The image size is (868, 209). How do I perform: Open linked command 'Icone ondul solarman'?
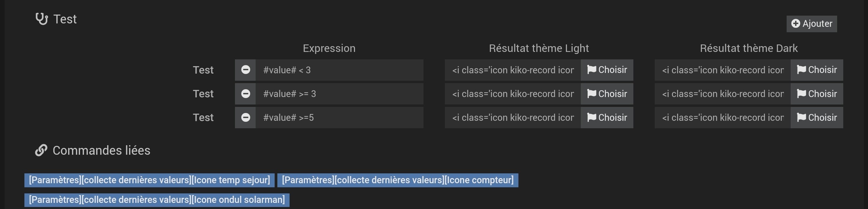point(157,200)
